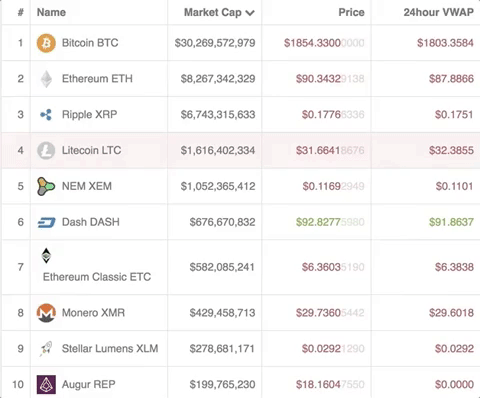Click the Augur purple logo icon
The image size is (480, 398).
point(46,385)
